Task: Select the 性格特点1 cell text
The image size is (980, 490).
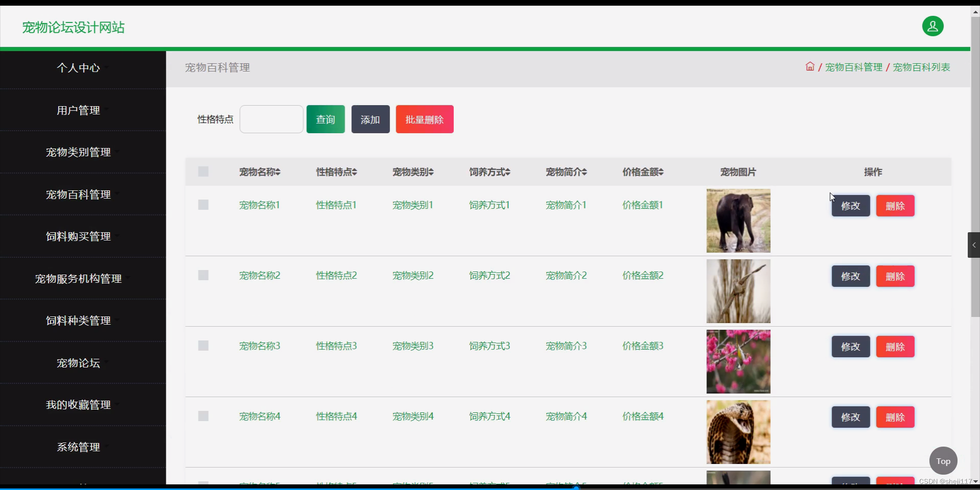Action: click(336, 205)
